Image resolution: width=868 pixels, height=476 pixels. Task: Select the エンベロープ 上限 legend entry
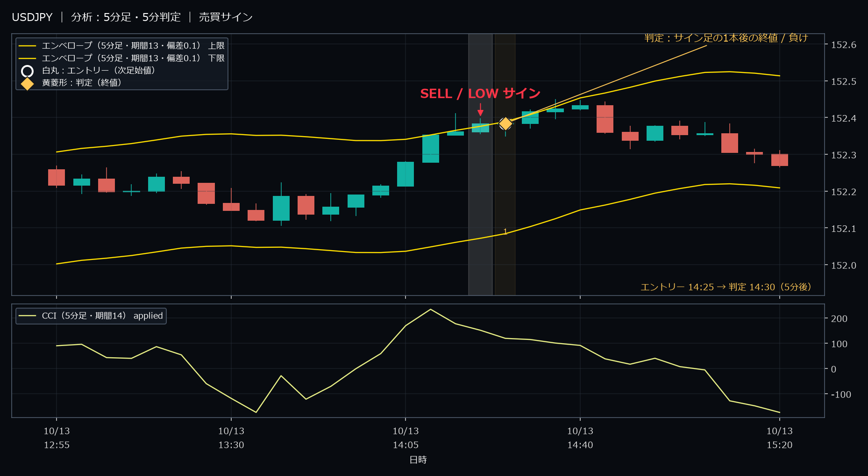coord(121,46)
